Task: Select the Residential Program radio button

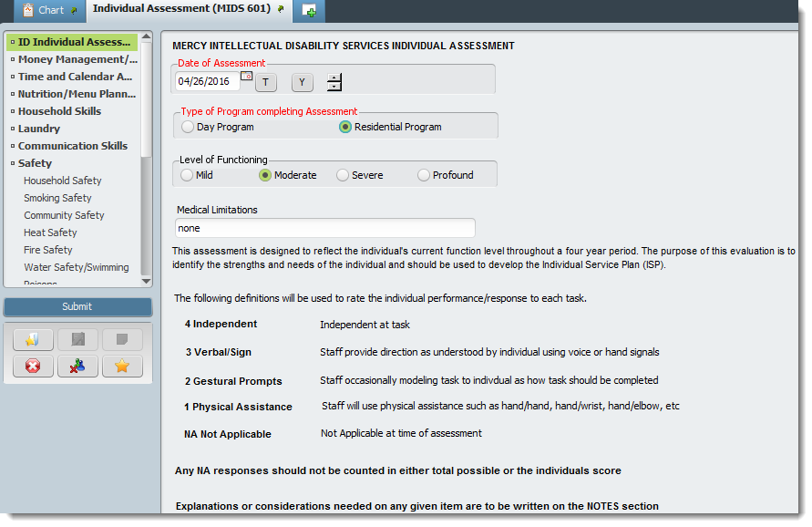Action: [x=344, y=127]
